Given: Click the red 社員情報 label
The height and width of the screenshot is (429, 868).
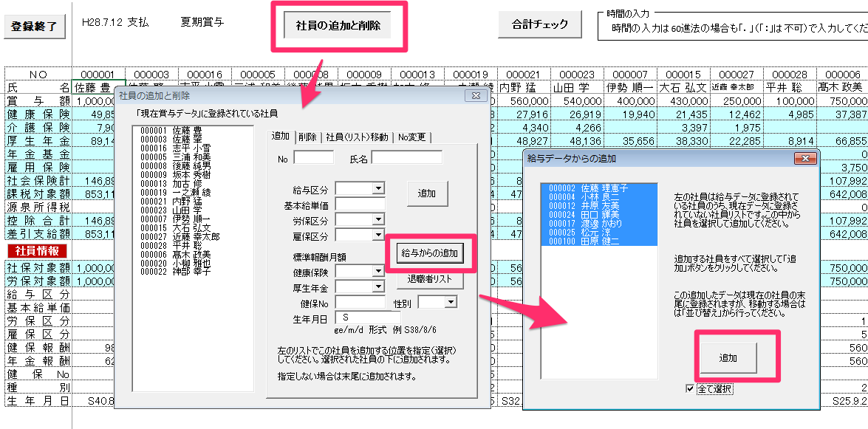Looking at the screenshot, I should tap(36, 251).
